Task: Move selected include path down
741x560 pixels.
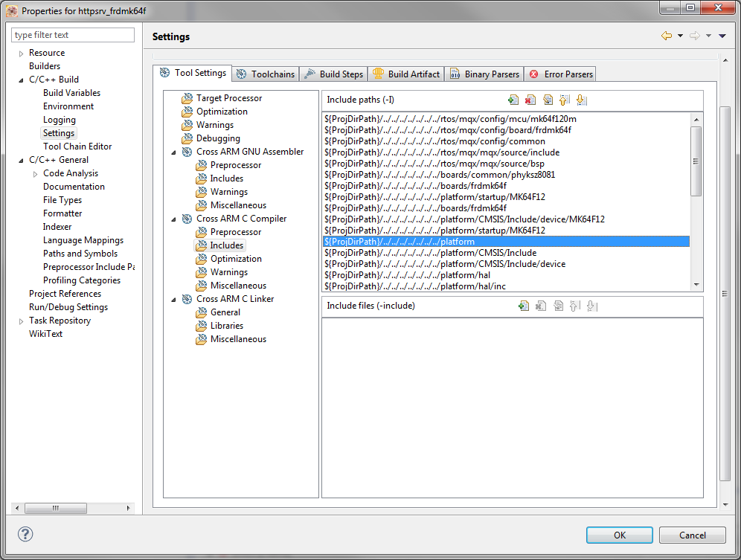Action: 582,100
